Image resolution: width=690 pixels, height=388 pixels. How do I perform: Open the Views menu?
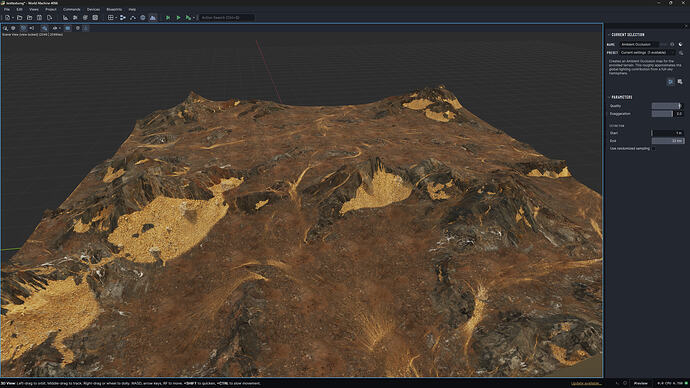33,9
